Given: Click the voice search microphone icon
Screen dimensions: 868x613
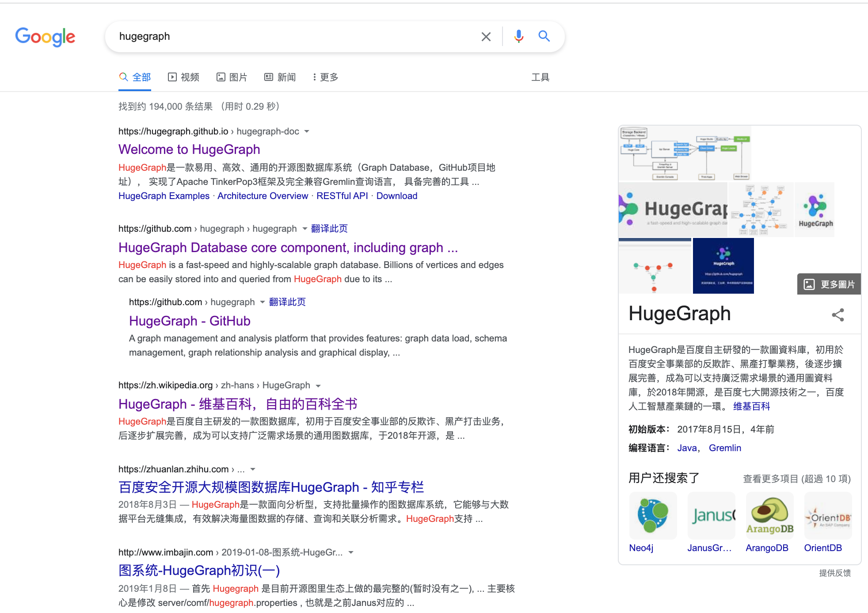Looking at the screenshot, I should pyautogui.click(x=519, y=36).
